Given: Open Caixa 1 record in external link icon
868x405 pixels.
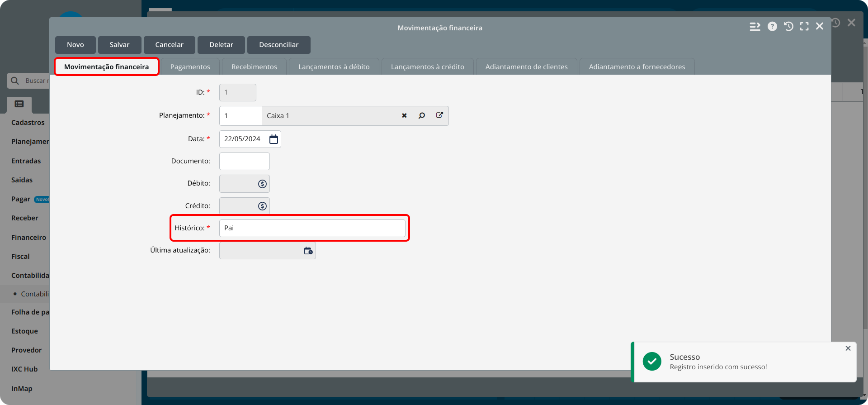Looking at the screenshot, I should (x=439, y=115).
